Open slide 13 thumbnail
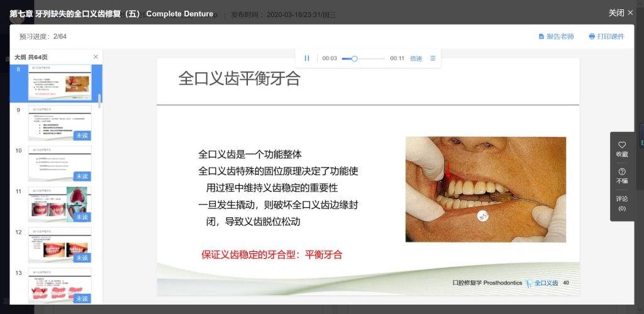This screenshot has height=314, width=644. pos(60,286)
